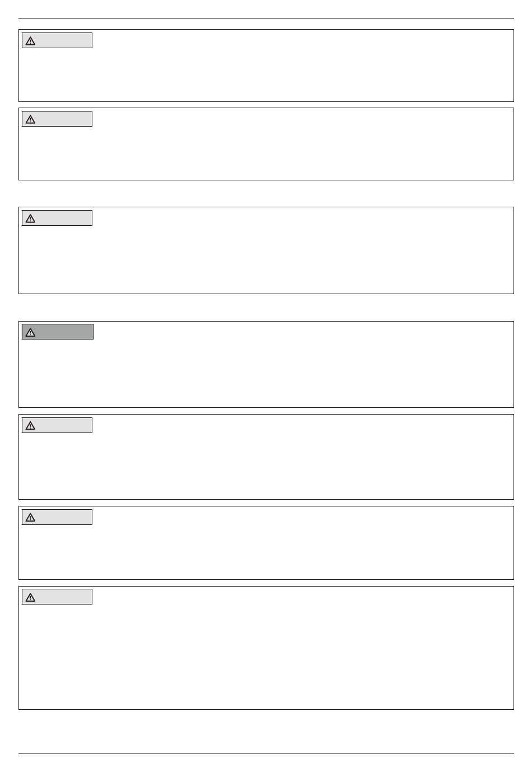Image resolution: width=532 pixels, height=772 pixels.
Task: Click the warning triangle in the sixth notice box
Action: coord(30,518)
